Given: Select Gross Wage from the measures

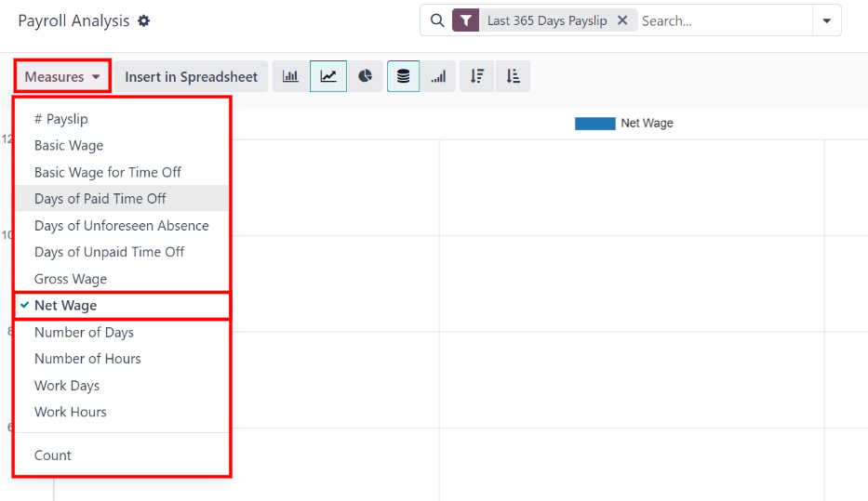Looking at the screenshot, I should 71,279.
